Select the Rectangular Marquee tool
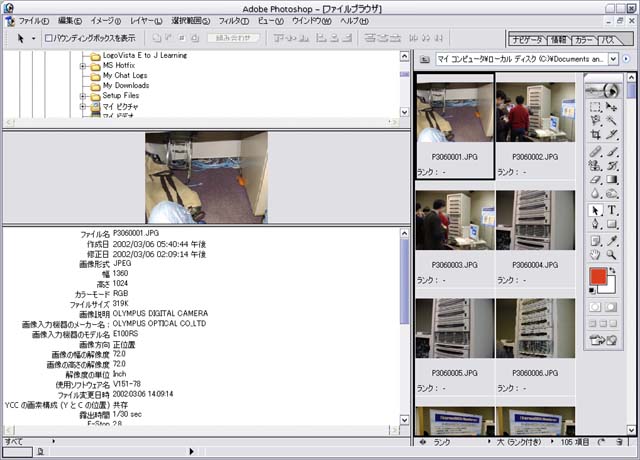The height and width of the screenshot is (460, 640). pos(595,106)
